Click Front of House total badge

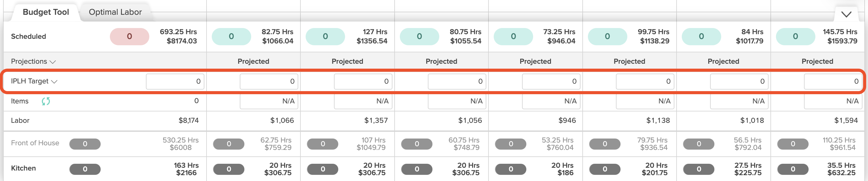click(x=85, y=144)
